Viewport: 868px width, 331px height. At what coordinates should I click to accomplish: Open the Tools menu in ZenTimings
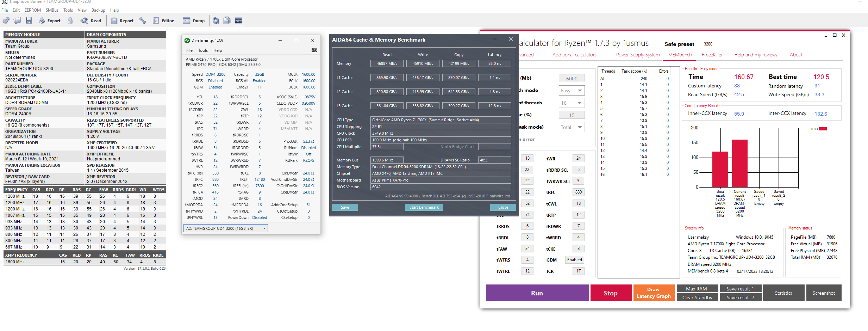[x=203, y=50]
